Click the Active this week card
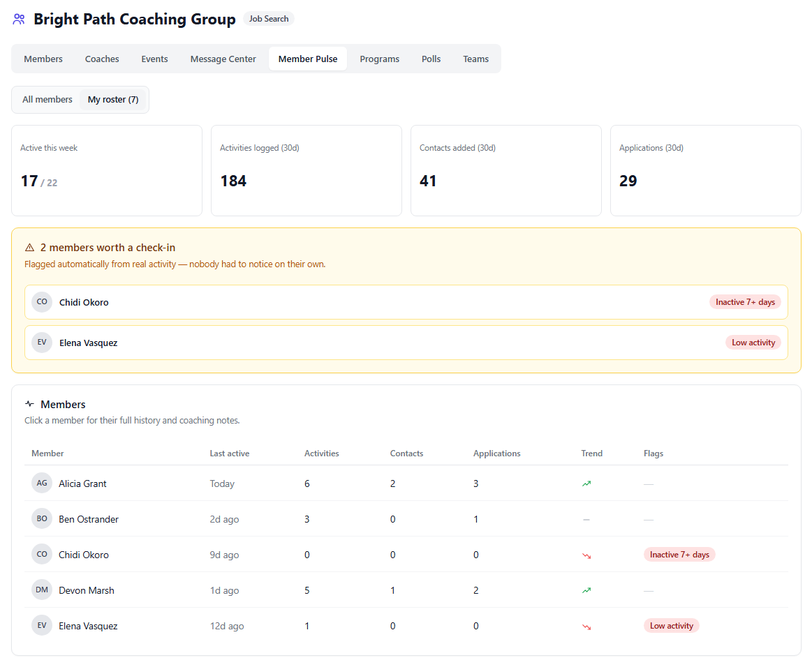This screenshot has width=812, height=667. (107, 170)
